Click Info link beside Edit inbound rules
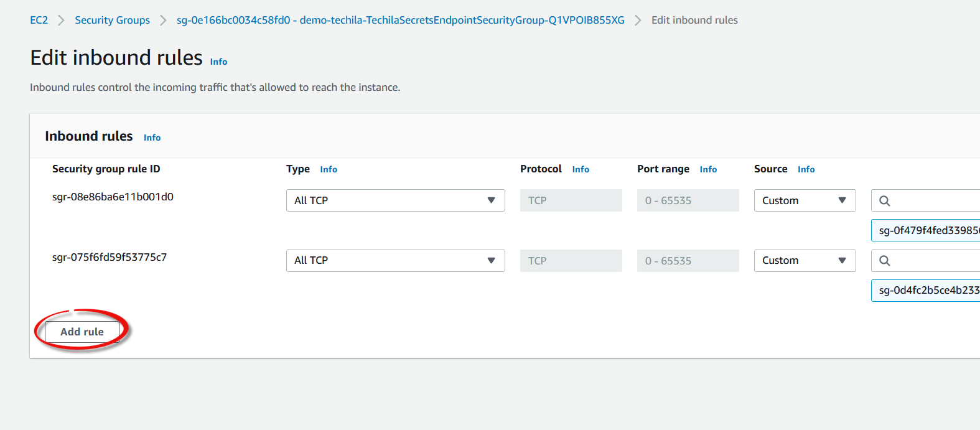The image size is (980, 430). pyautogui.click(x=218, y=62)
